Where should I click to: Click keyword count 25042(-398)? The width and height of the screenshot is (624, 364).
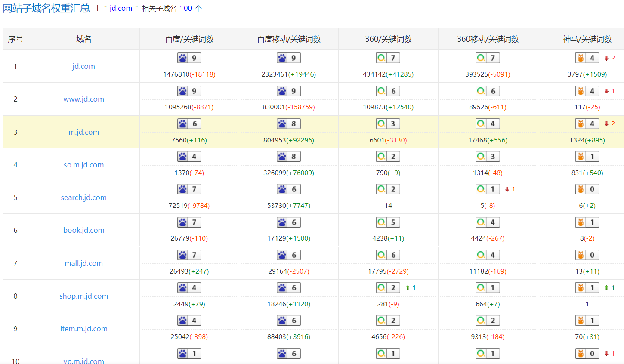[189, 337]
